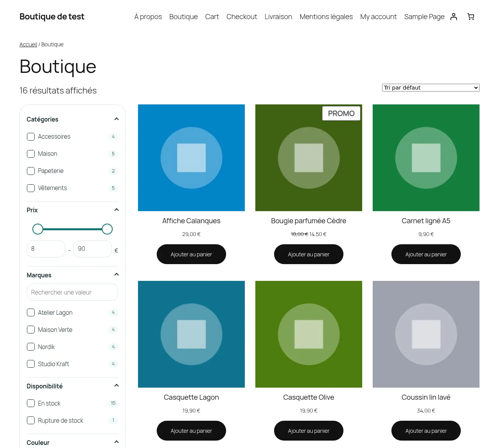Screen dimensions: 499x448
Task: Check the Maison Verte brand checkbox
Action: click(x=31, y=330)
